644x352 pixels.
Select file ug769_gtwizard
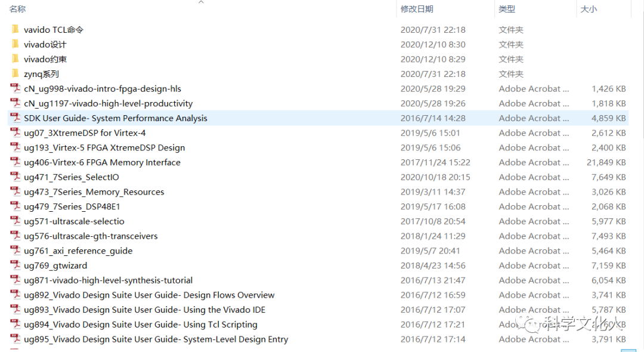point(55,265)
